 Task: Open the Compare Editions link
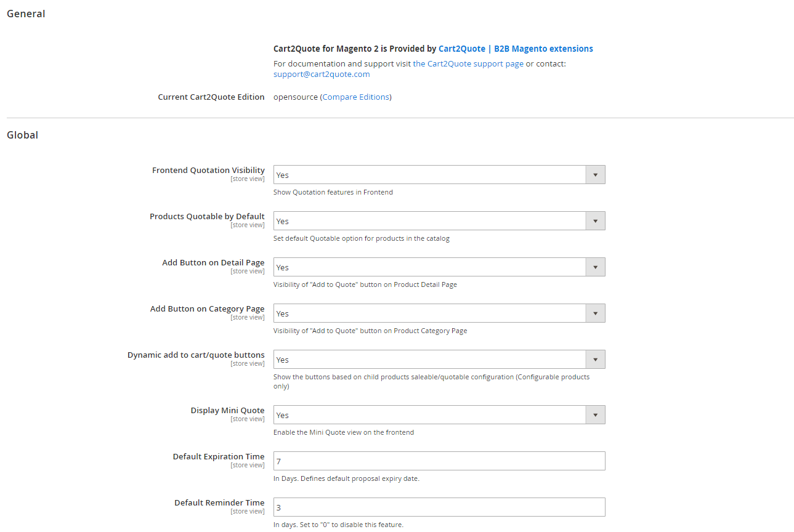356,97
